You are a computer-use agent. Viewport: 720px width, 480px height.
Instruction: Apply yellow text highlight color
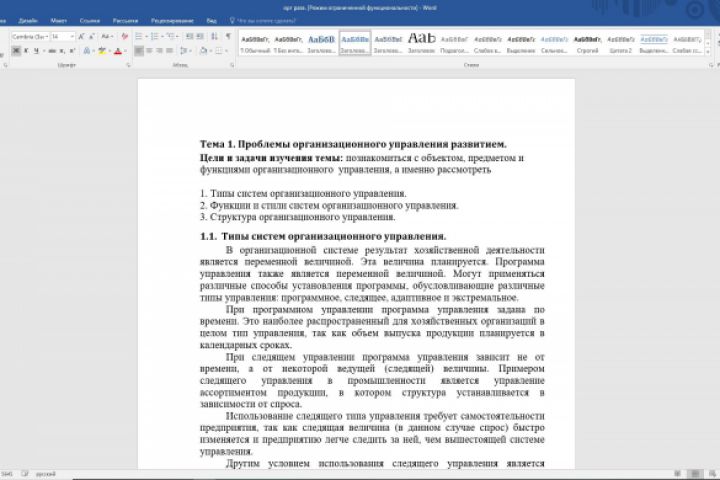tap(101, 51)
